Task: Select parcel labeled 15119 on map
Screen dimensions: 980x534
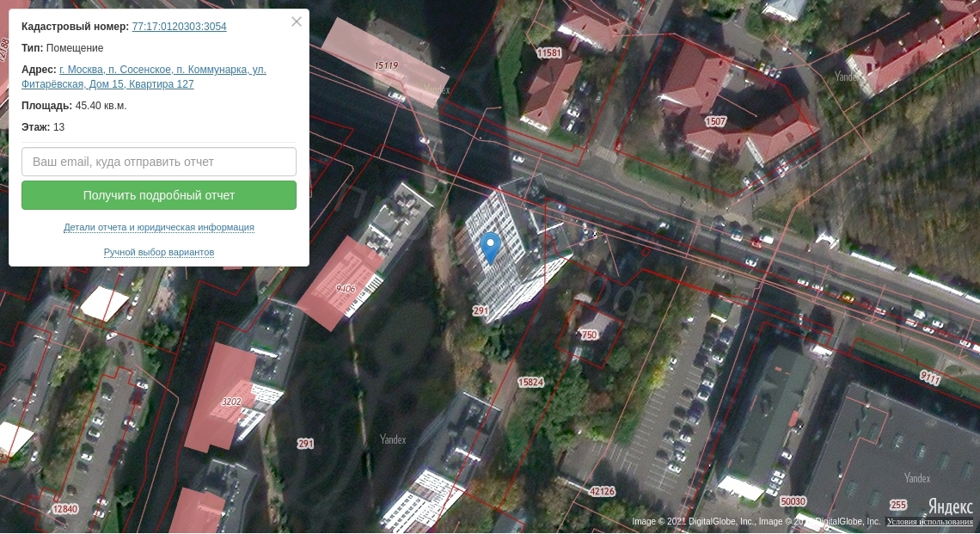Action: [386, 65]
